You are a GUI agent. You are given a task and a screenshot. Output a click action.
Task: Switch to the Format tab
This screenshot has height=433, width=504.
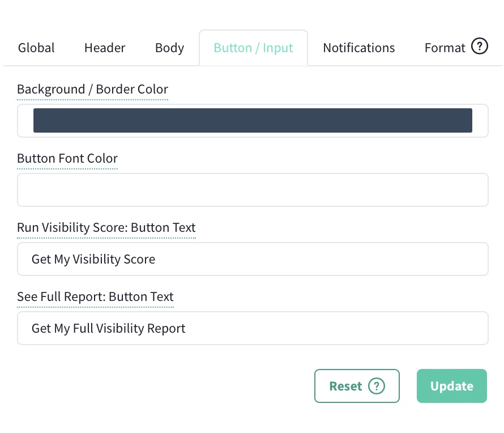tap(445, 48)
